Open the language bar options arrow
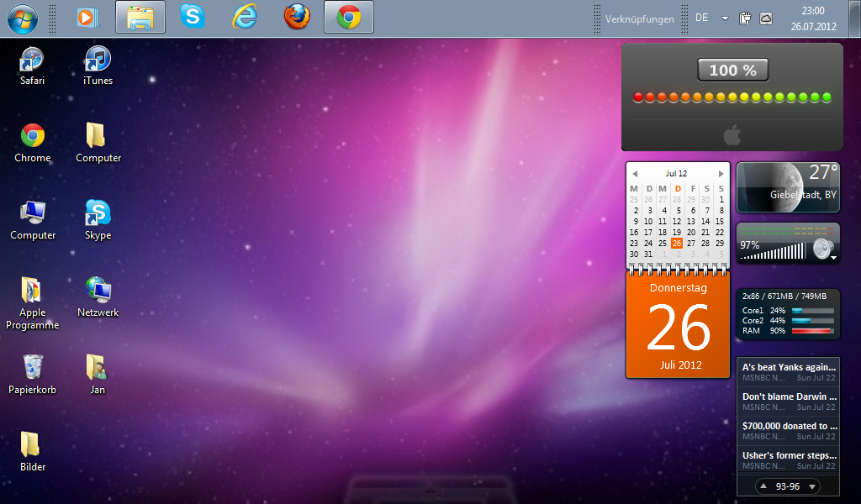Screen dimensions: 861x504 coord(725,18)
